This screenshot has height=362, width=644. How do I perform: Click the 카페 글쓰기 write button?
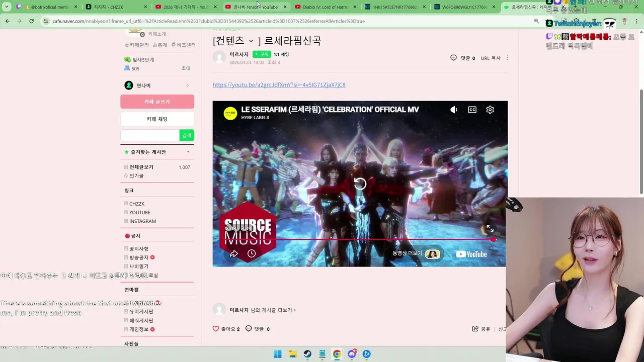click(x=157, y=102)
